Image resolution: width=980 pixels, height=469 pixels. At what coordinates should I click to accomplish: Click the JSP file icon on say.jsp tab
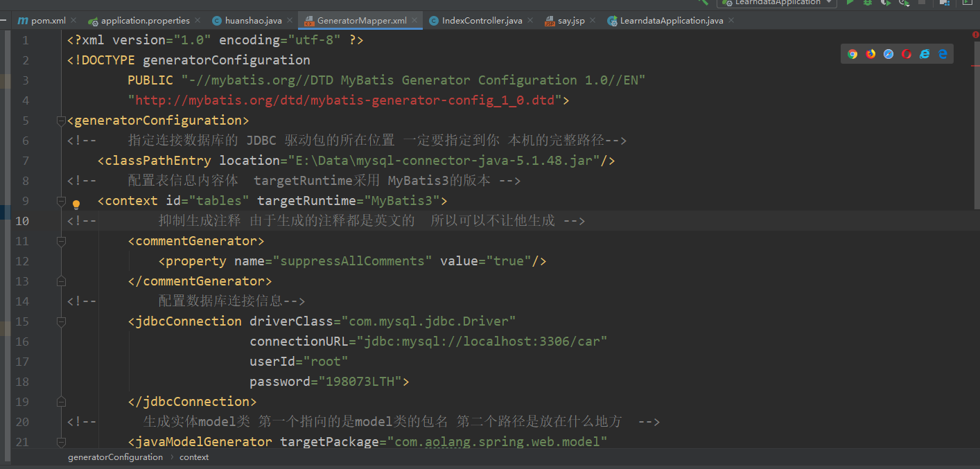[550, 21]
